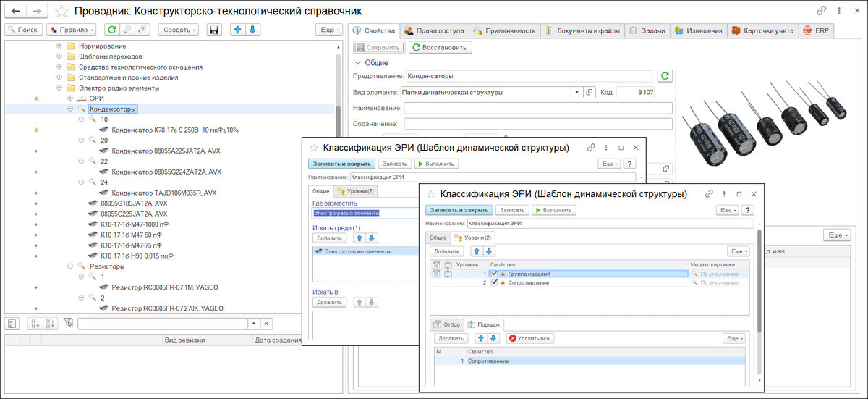This screenshot has width=868, height=399.
Task: Toggle the Группа изделий level checkbox
Action: click(x=494, y=274)
